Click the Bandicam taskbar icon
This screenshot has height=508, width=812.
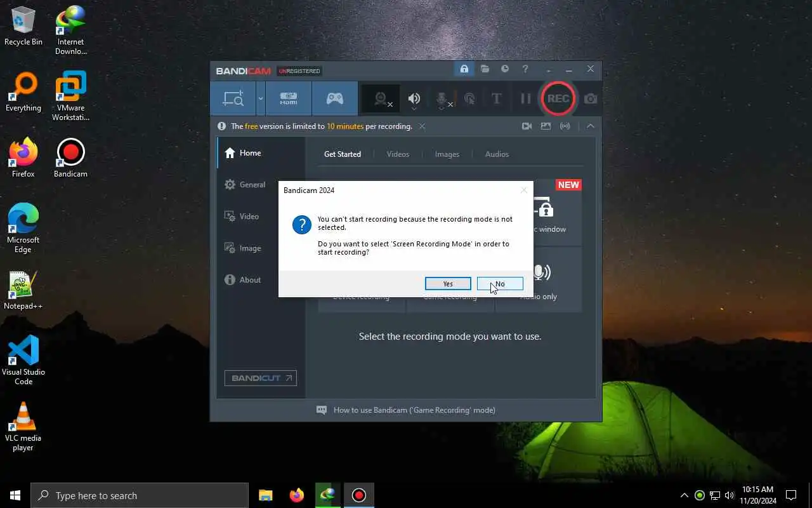359,495
